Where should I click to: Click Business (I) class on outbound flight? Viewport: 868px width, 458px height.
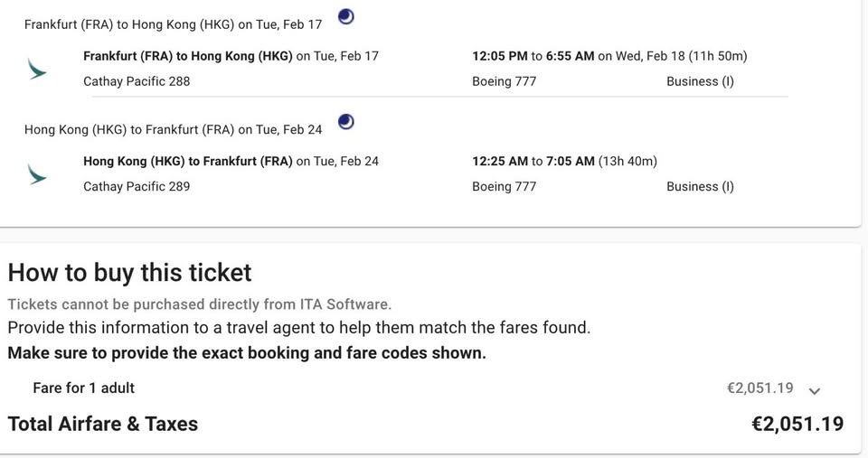[x=700, y=81]
